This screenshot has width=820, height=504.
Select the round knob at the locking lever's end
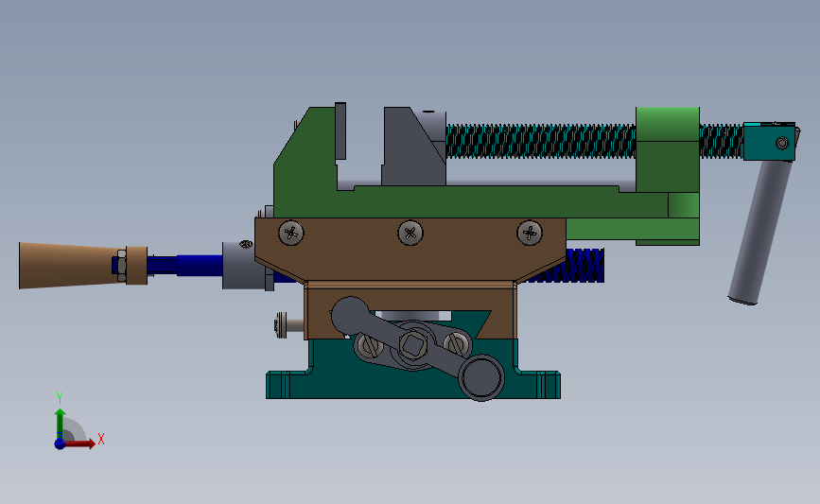[481, 377]
